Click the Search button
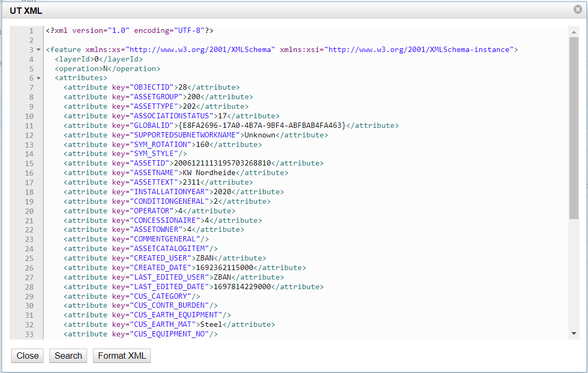Screen dimensions: 588x373 [x=68, y=356]
